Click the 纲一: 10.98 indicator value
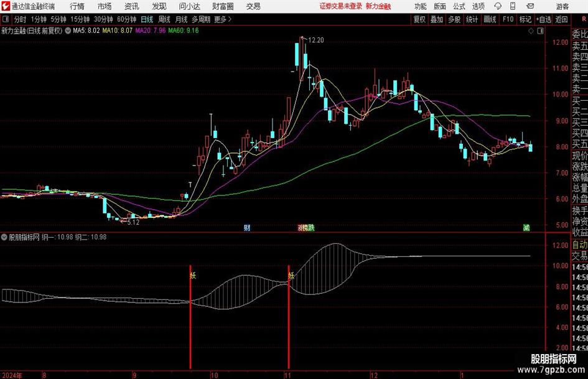Image resolution: width=588 pixels, height=379 pixels. 57,237
